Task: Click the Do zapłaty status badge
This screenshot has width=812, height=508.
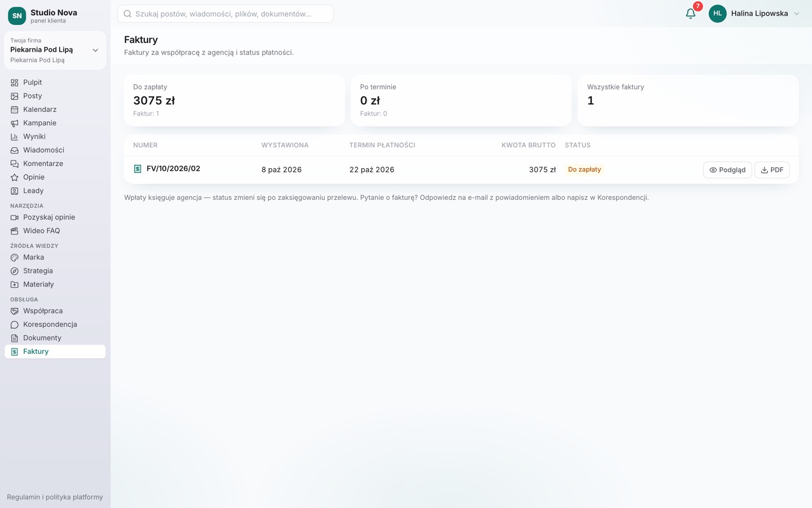Action: [x=584, y=169]
